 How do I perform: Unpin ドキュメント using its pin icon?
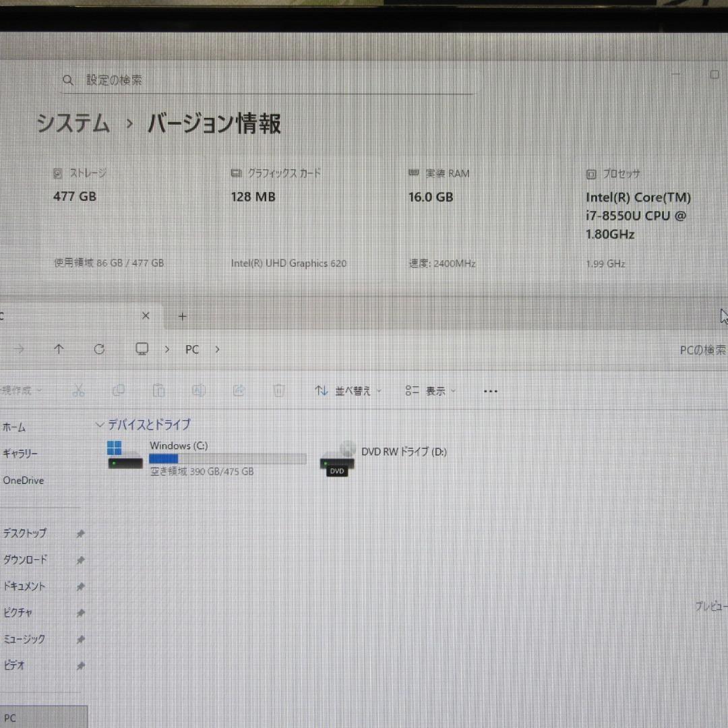pos(80,586)
